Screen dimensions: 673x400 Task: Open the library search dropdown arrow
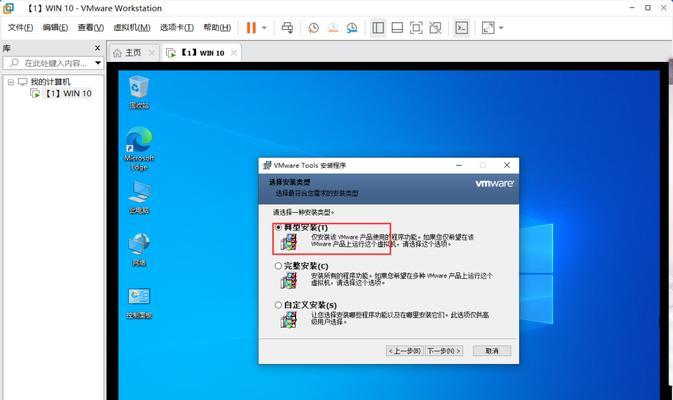(x=98, y=63)
